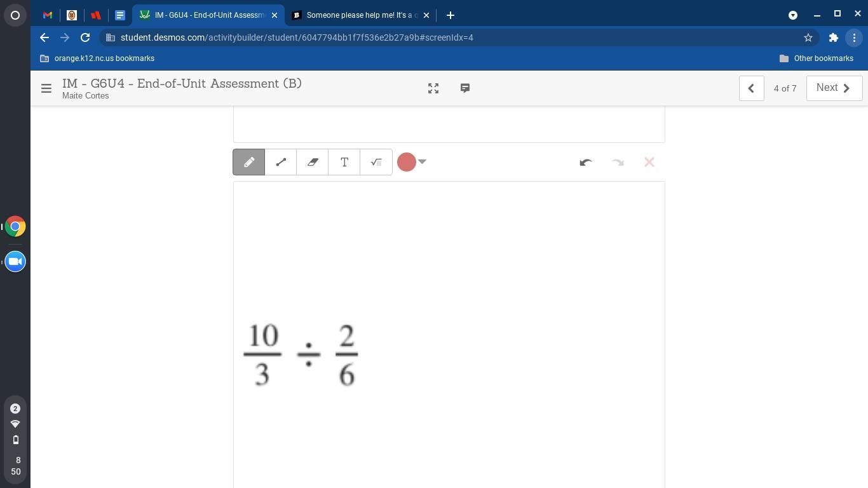Switch to the pinned tab with the red icon

pos(96,15)
